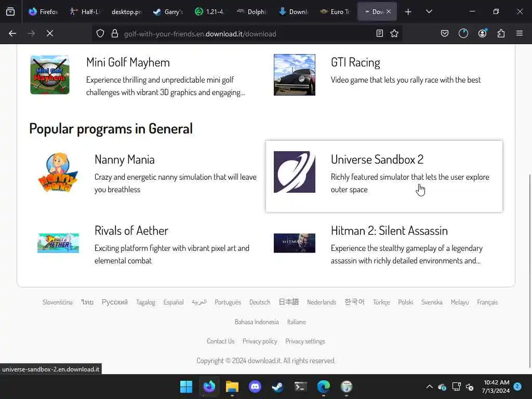Switch language to Español
The width and height of the screenshot is (532, 399).
point(174,302)
